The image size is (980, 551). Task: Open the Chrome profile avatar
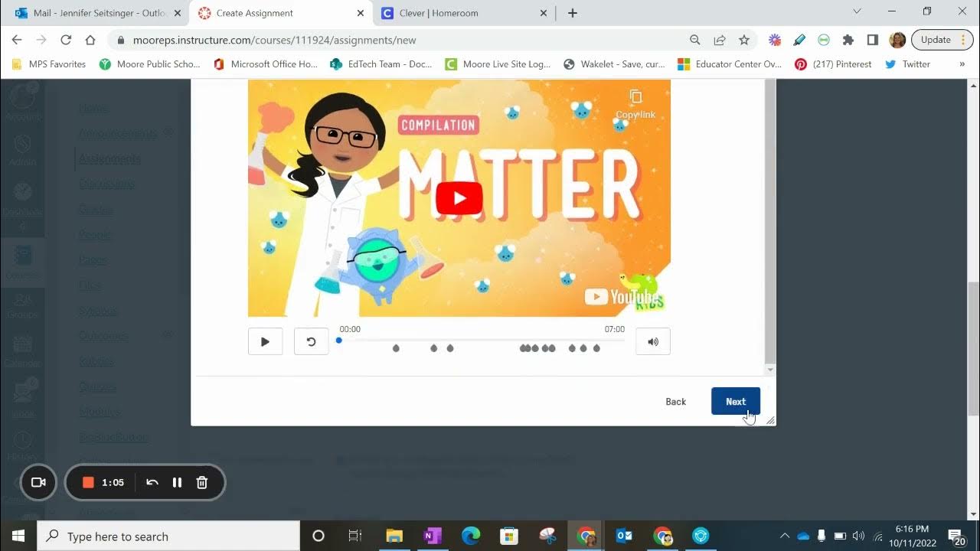pos(897,40)
